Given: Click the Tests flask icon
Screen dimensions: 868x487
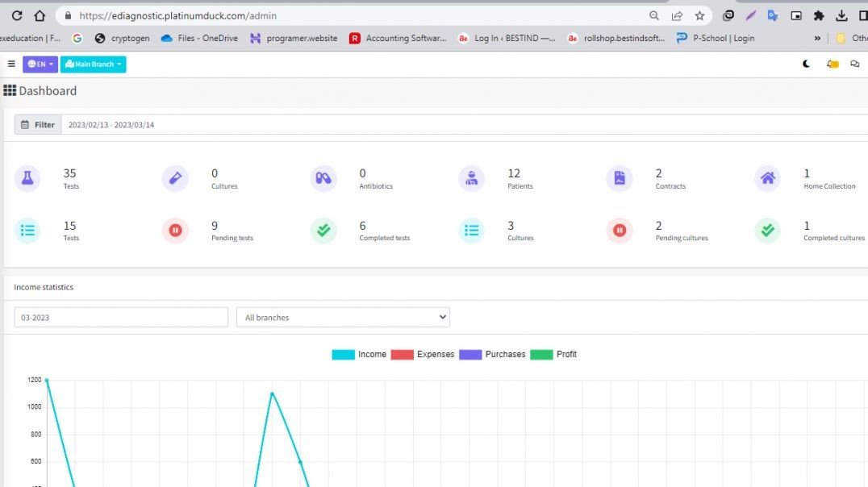Looking at the screenshot, I should [x=27, y=179].
